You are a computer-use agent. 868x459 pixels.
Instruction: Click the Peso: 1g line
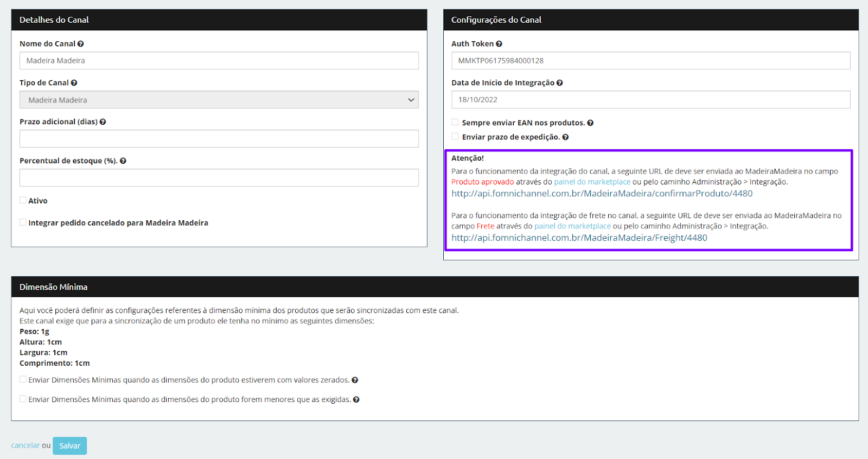coord(34,331)
